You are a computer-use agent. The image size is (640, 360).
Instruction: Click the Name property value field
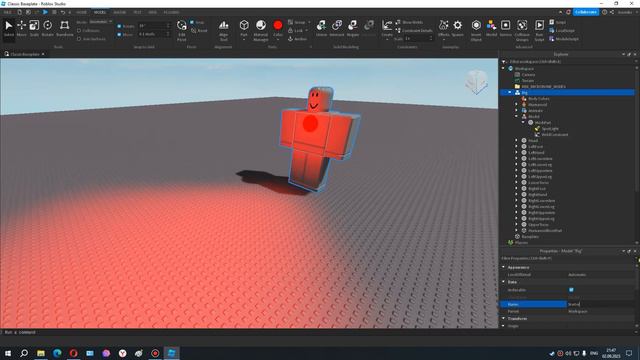pos(601,304)
